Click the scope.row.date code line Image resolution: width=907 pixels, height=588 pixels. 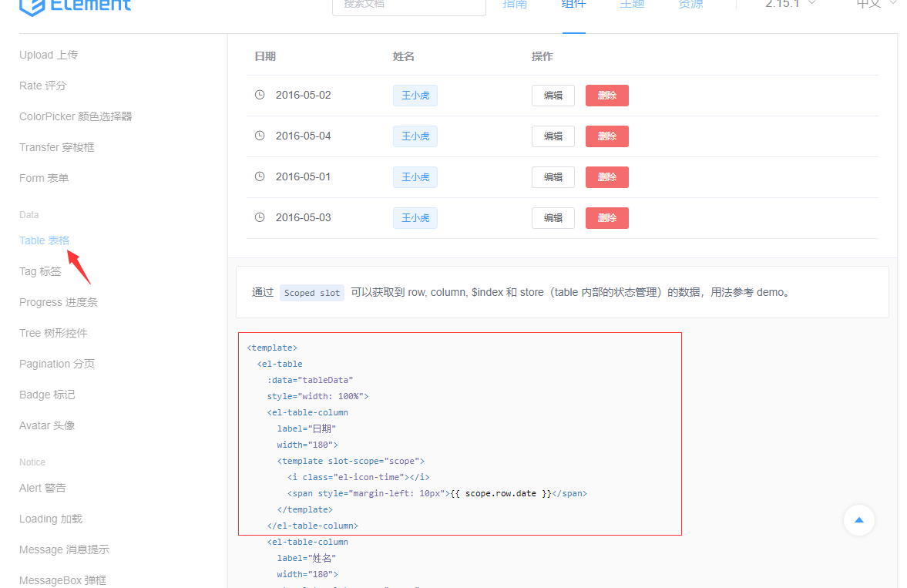[437, 493]
